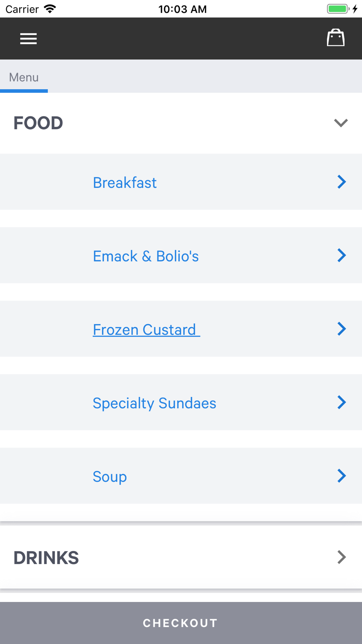Screen dimensions: 362x644
Task: Tap the battery indicator icon
Action: 338,9
